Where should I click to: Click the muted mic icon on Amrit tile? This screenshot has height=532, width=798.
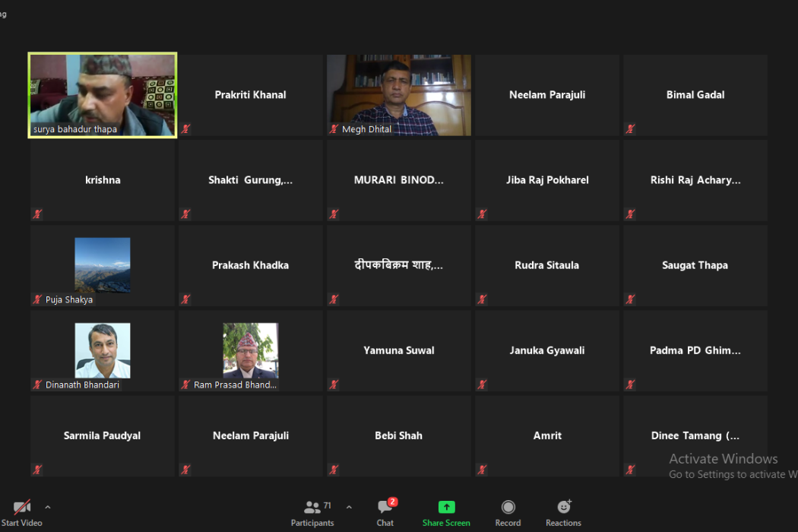482,470
